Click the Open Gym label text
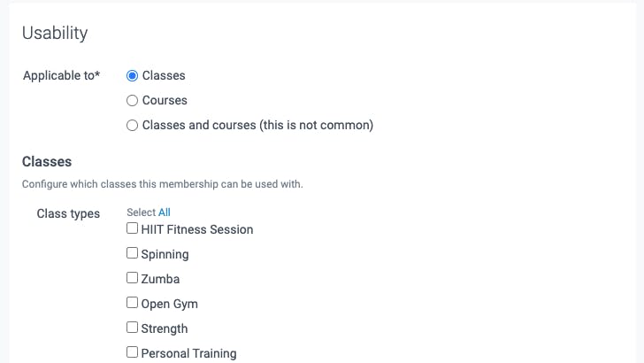644x363 pixels. [x=170, y=305]
